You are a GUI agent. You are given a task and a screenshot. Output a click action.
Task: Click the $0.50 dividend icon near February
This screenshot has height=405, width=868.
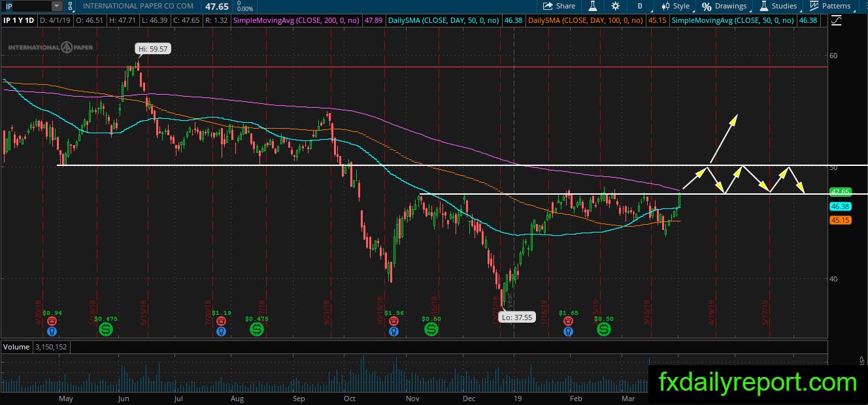(x=604, y=330)
